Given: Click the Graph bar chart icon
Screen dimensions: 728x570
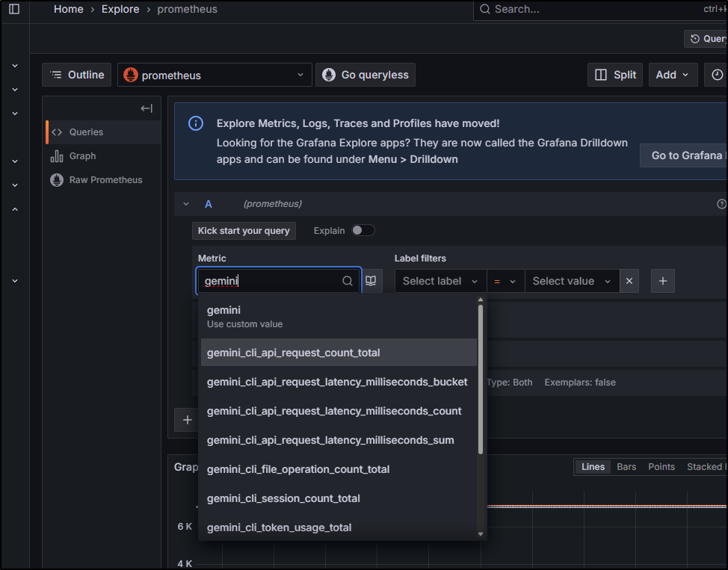Looking at the screenshot, I should coord(57,156).
